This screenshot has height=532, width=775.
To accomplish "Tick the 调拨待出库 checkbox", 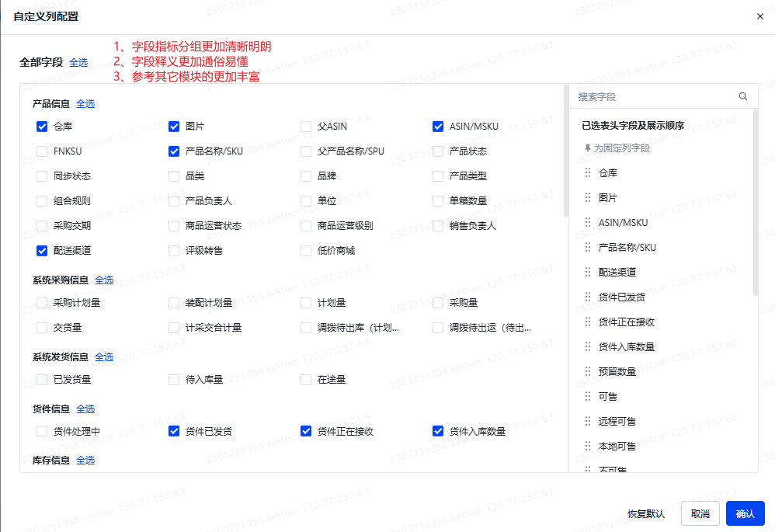I will (306, 328).
